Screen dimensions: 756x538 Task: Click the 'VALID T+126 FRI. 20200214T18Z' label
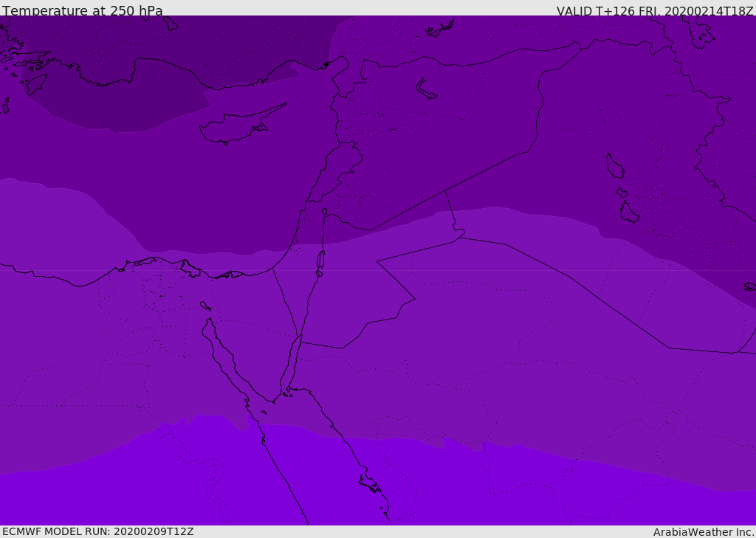pyautogui.click(x=655, y=11)
